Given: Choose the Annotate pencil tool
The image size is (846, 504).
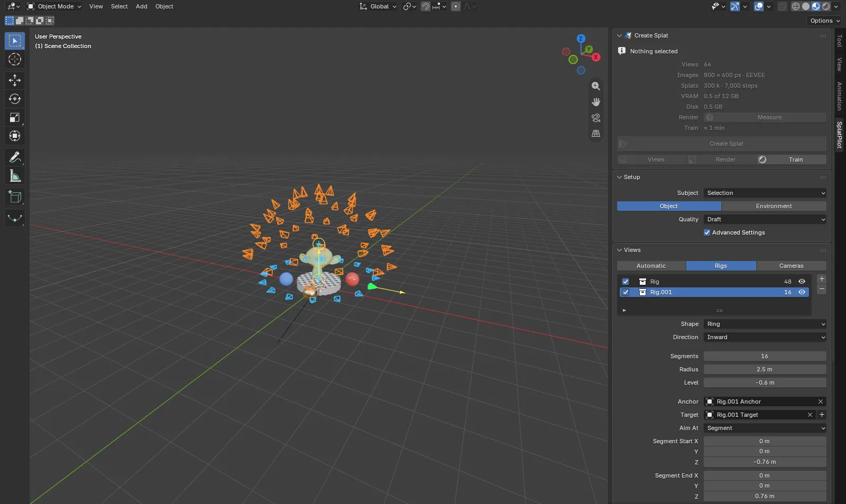Looking at the screenshot, I should coord(15,157).
